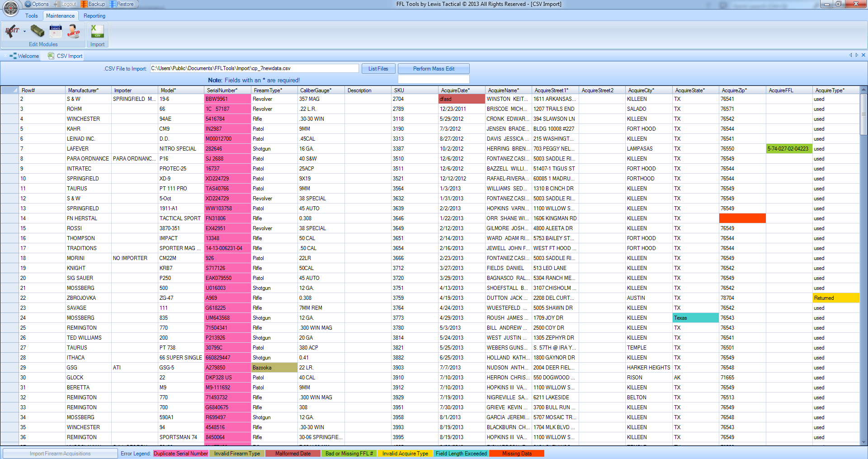
Task: Show the previous document tab arrow
Action: 850,55
